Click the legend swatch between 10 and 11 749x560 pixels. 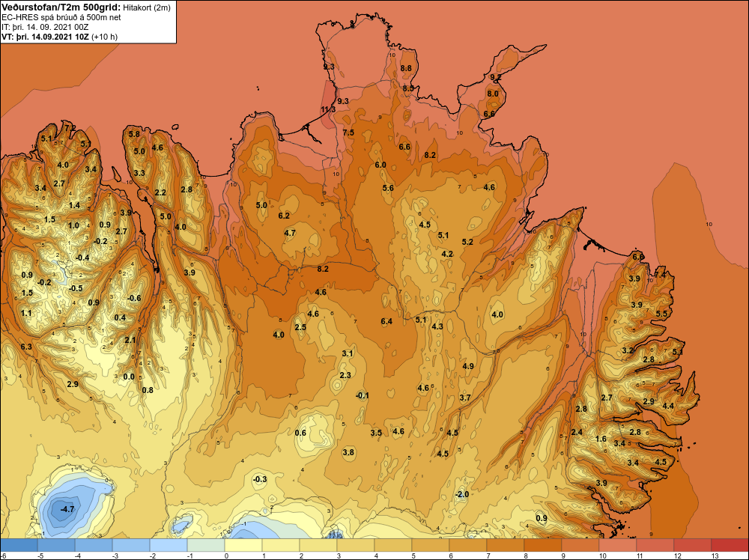coord(618,545)
